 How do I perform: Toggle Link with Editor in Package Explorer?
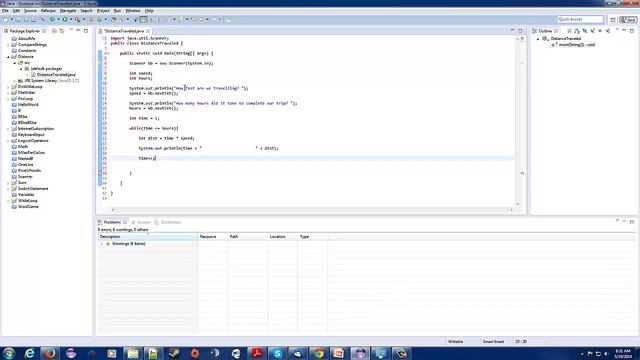pyautogui.click(x=62, y=31)
